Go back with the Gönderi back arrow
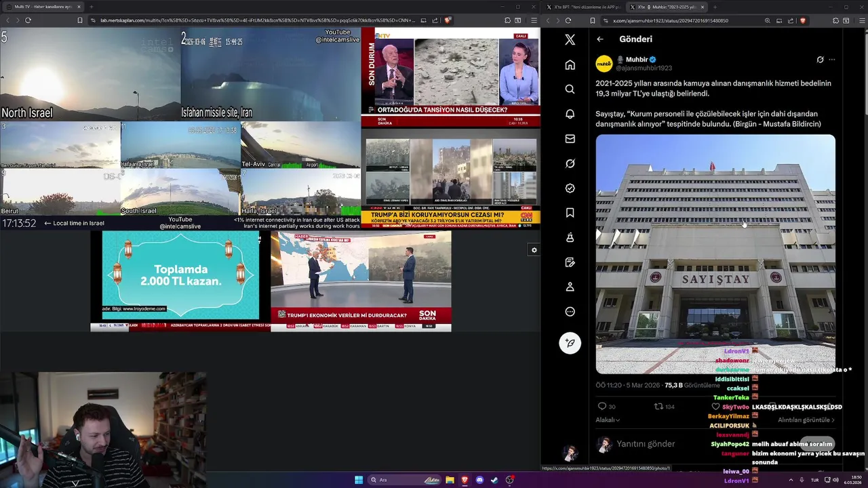868x488 pixels. coord(600,39)
